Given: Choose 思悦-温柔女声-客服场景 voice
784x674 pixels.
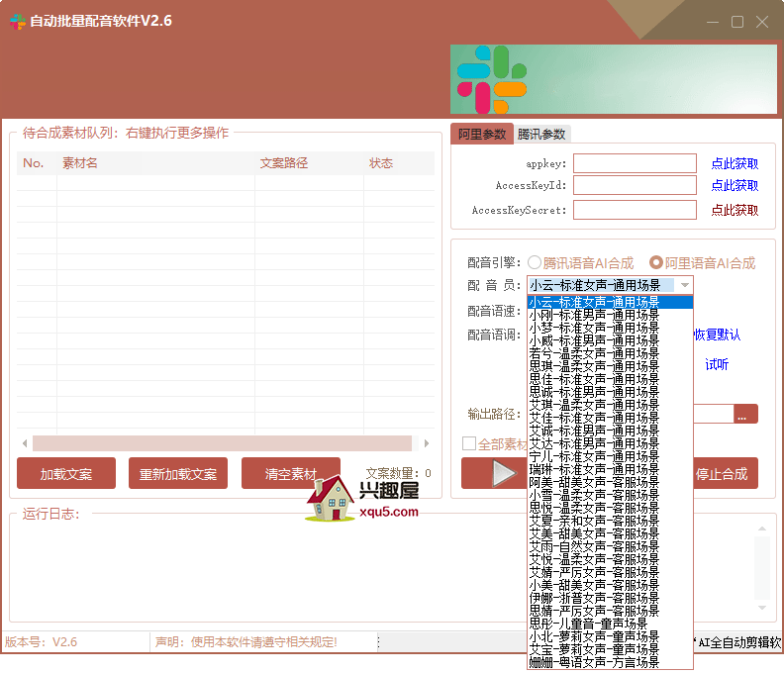Looking at the screenshot, I should pos(611,508).
